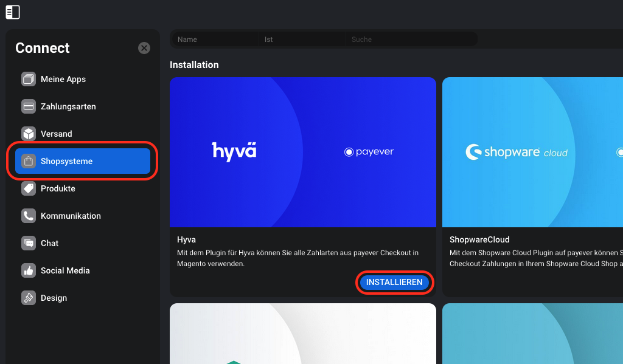Click the Produkte tag icon

click(x=29, y=188)
